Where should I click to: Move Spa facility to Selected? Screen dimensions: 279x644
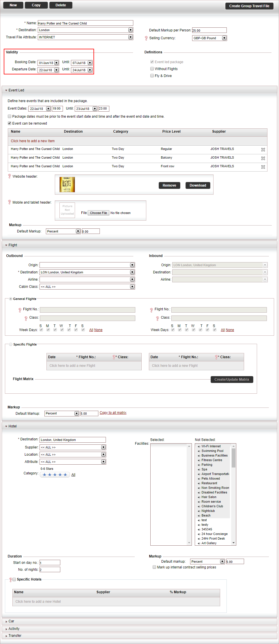point(199,470)
